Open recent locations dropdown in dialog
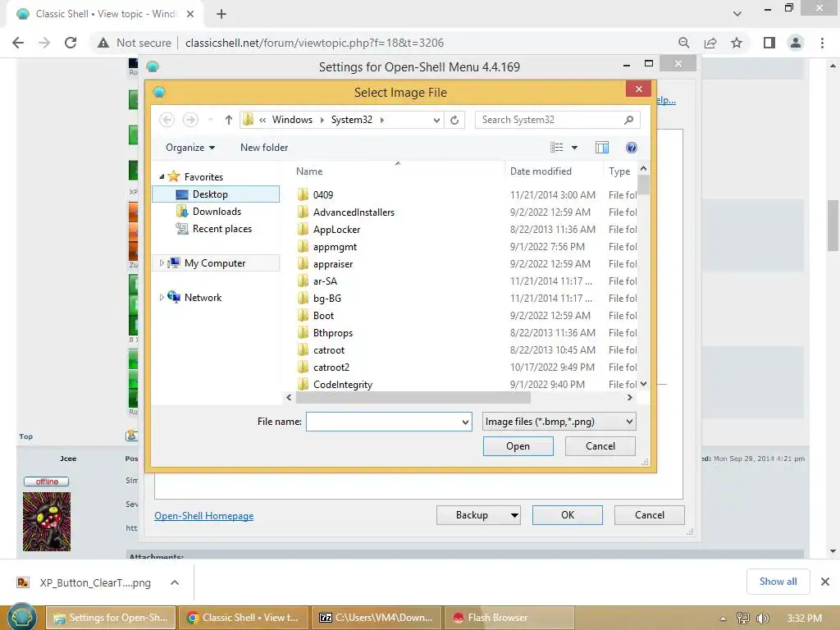Viewport: 840px width, 630px height. tap(211, 120)
